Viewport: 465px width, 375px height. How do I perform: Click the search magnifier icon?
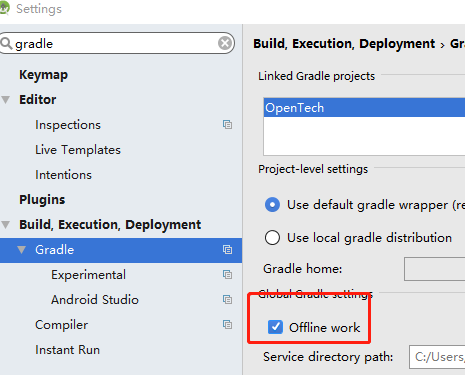pyautogui.click(x=6, y=43)
